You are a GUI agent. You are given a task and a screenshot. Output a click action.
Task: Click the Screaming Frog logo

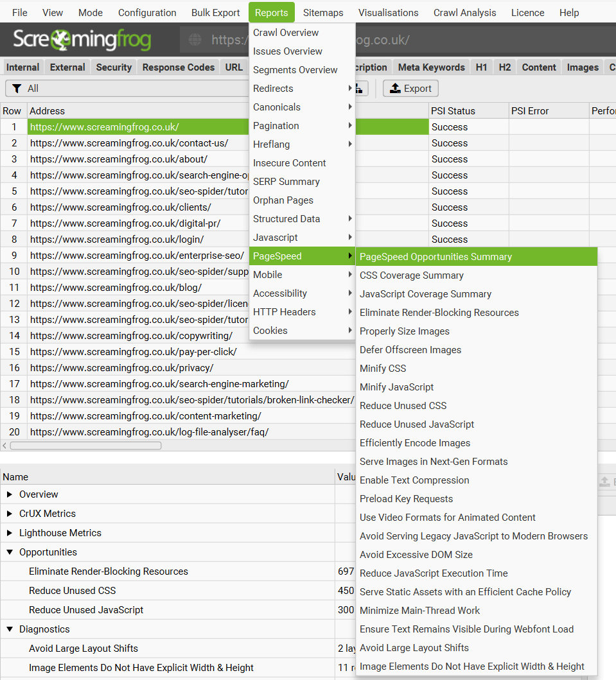[x=82, y=40]
